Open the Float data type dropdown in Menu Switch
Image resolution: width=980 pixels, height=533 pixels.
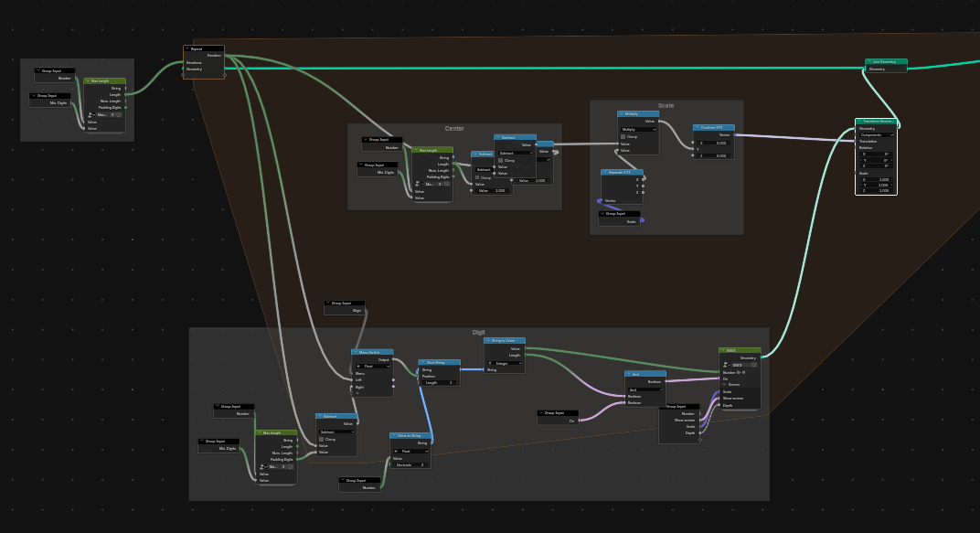point(372,367)
